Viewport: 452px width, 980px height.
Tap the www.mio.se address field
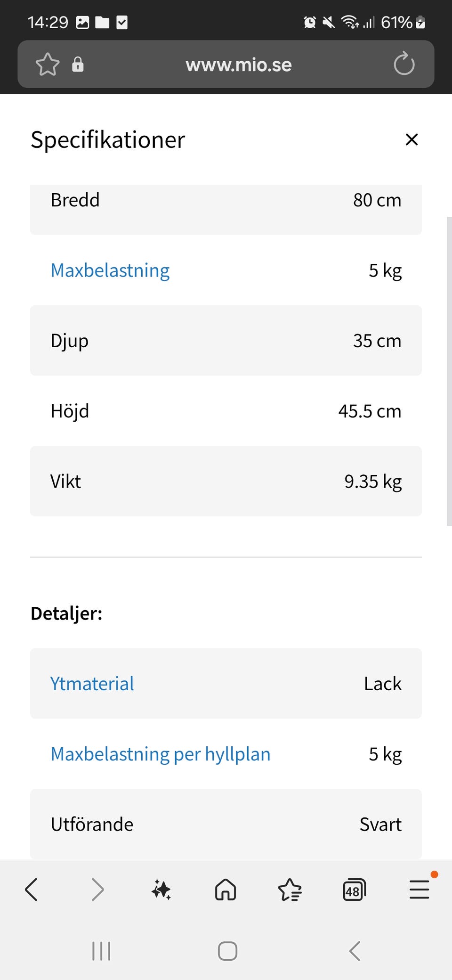coord(238,65)
